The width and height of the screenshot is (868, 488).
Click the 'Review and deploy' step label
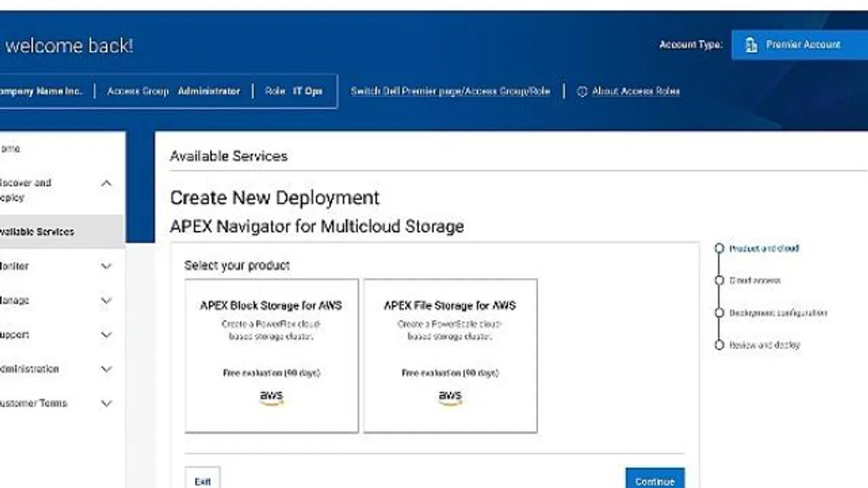(765, 346)
